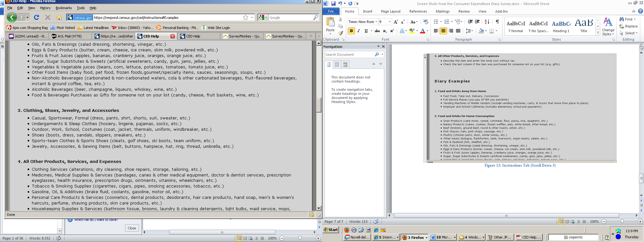Save the Word document from quick access
644x242 pixels.
tap(333, 3)
